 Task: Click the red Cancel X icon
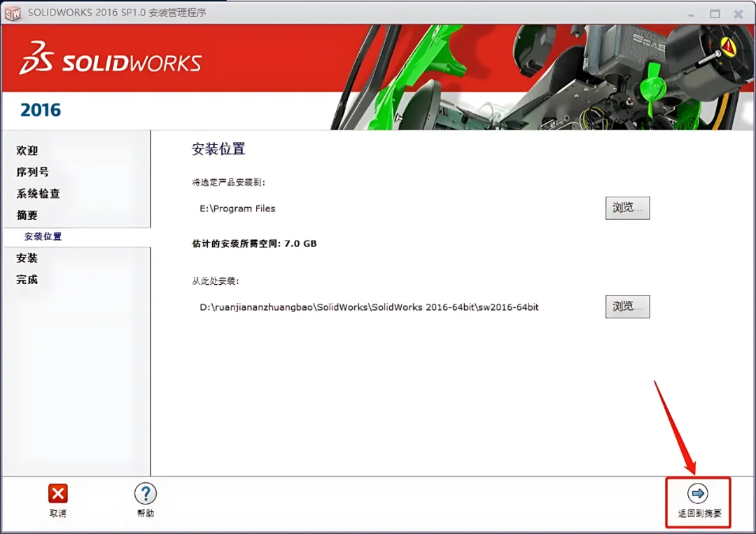click(x=58, y=493)
